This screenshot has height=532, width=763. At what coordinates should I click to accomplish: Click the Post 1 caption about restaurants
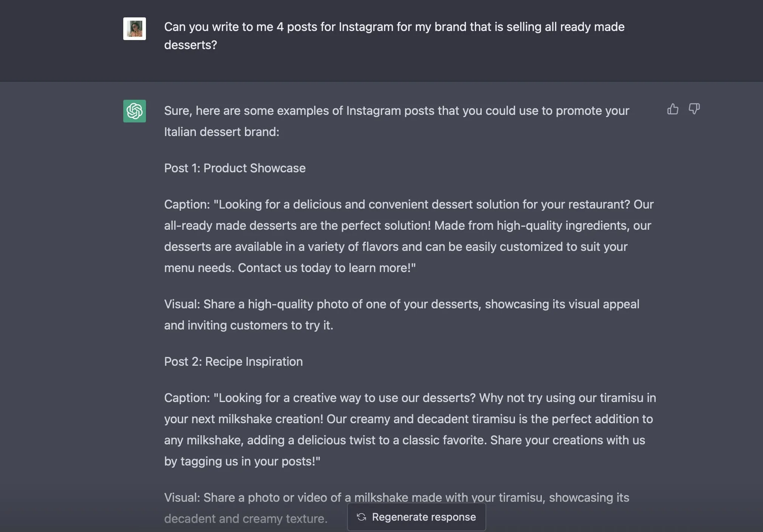click(x=409, y=236)
